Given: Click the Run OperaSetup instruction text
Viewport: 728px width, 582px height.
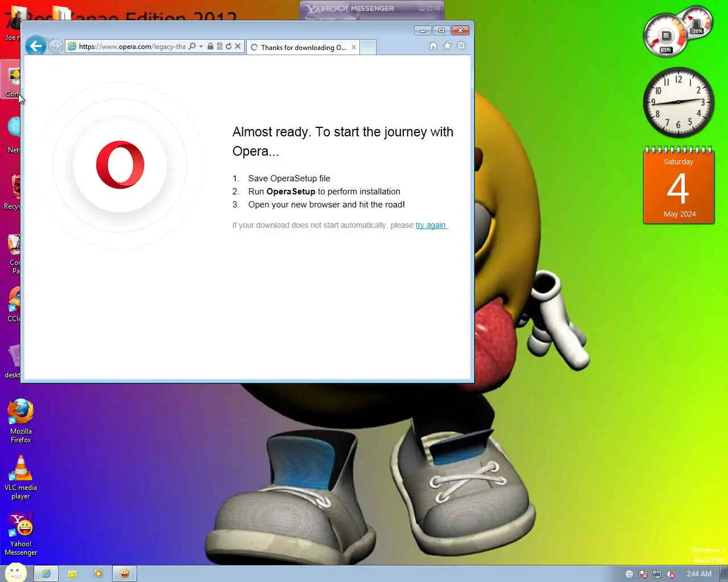Looking at the screenshot, I should click(x=324, y=192).
